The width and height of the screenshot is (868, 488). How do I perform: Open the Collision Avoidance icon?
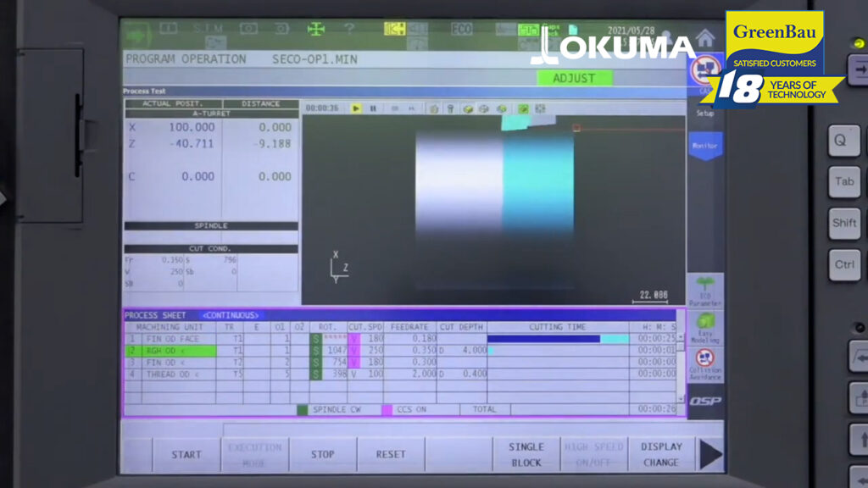705,364
